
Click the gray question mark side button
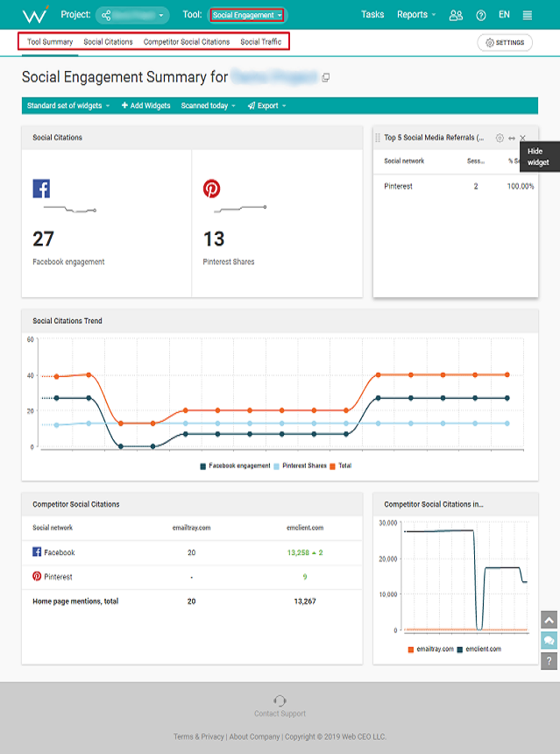(x=549, y=661)
